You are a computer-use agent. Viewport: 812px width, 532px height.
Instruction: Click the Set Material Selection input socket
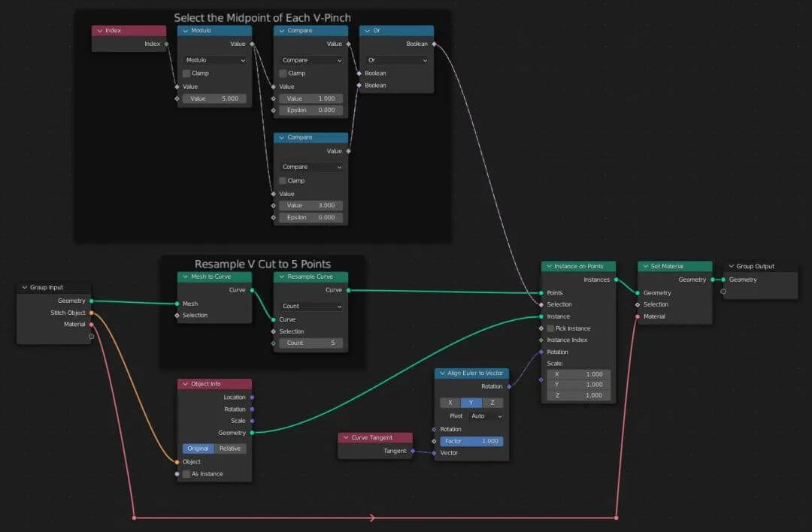pyautogui.click(x=638, y=305)
